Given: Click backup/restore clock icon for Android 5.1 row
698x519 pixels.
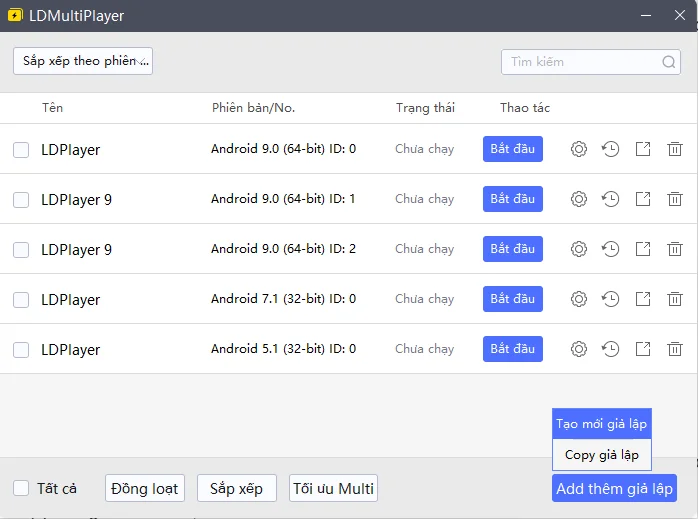Looking at the screenshot, I should (x=610, y=349).
